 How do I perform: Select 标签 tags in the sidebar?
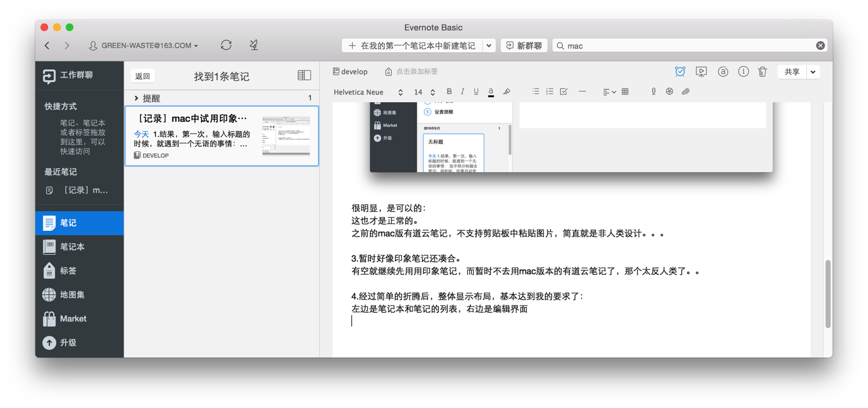coord(79,271)
